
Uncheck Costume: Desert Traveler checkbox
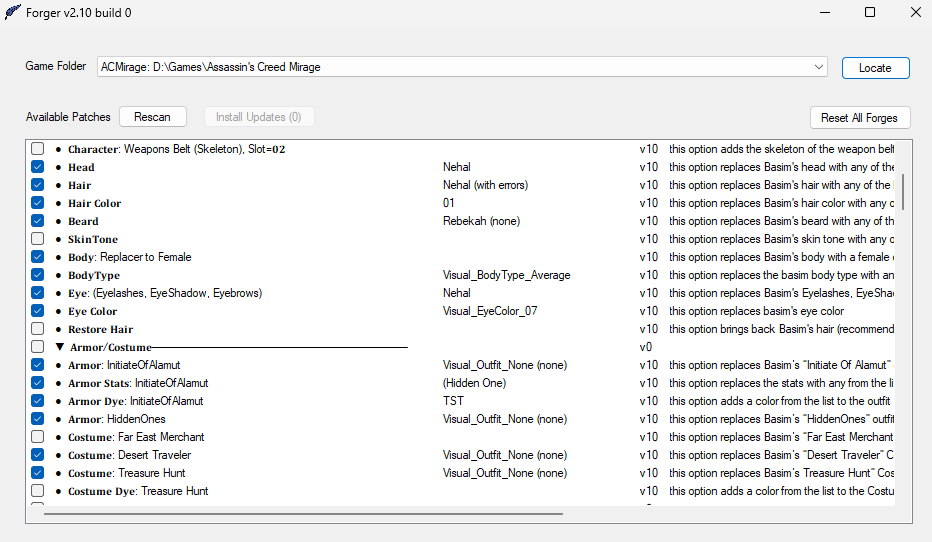[37, 455]
